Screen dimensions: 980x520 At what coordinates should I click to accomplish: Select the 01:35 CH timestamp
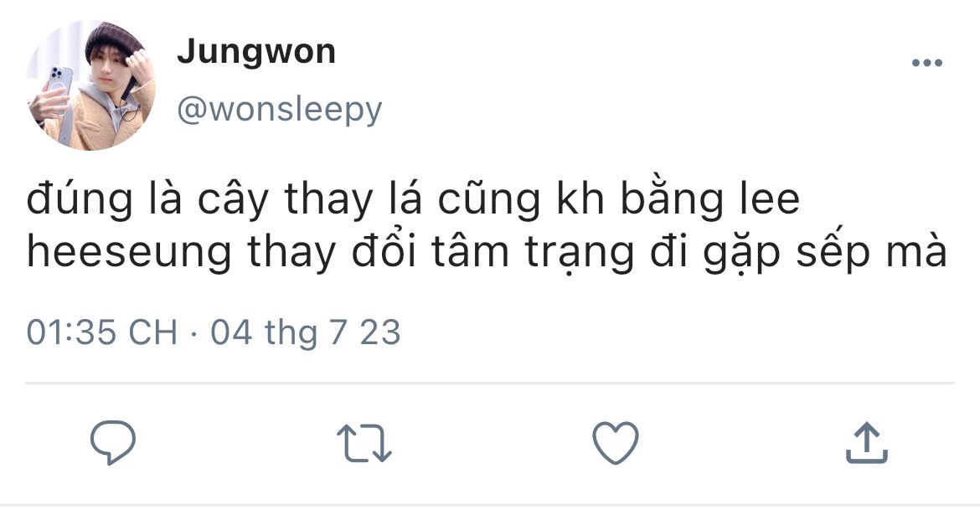pyautogui.click(x=102, y=332)
